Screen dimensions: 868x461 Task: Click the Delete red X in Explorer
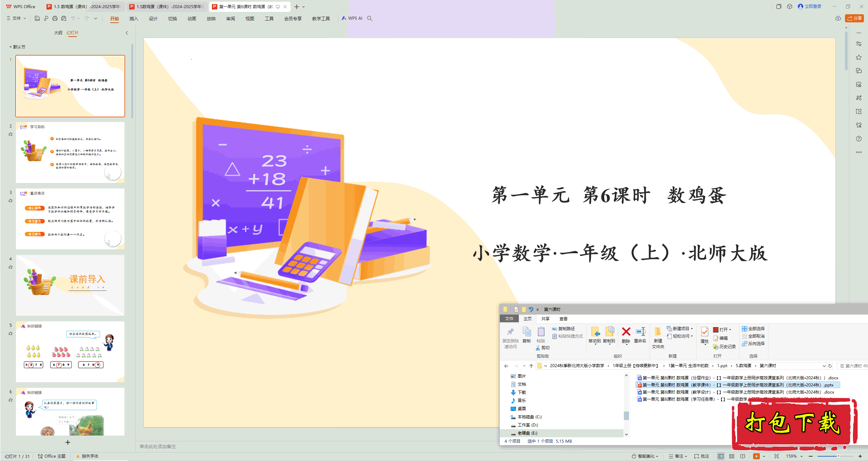click(x=626, y=335)
